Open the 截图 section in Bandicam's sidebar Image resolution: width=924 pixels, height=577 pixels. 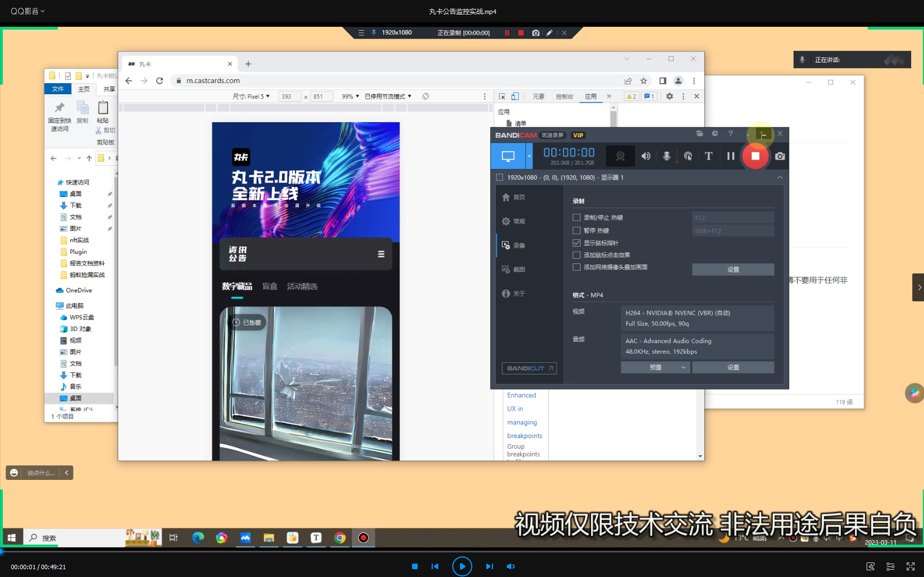(x=514, y=270)
